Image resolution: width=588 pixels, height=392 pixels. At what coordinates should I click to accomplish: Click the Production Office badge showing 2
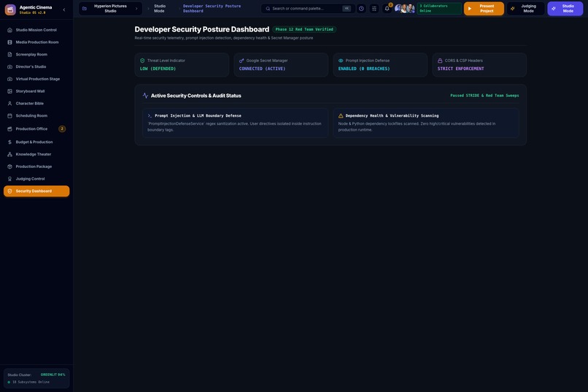pos(62,129)
